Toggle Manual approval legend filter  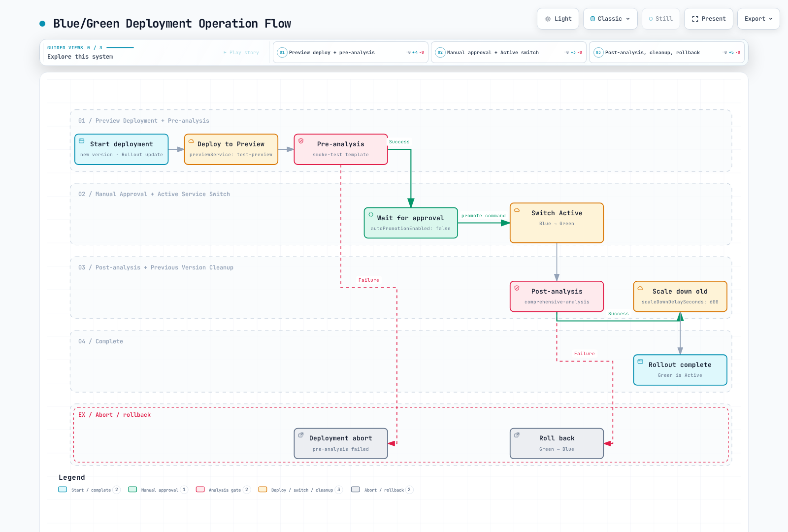(x=158, y=490)
